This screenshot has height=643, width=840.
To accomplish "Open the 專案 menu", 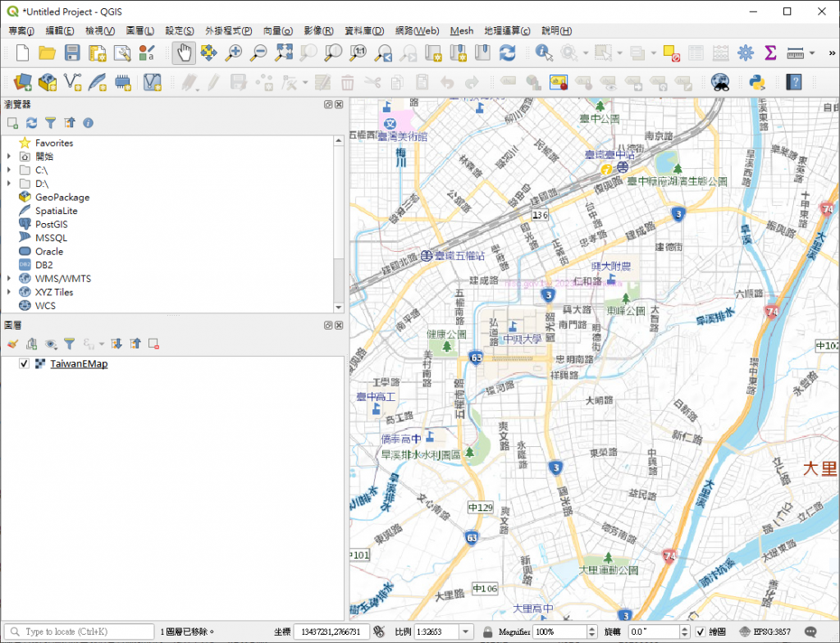I will (x=21, y=30).
